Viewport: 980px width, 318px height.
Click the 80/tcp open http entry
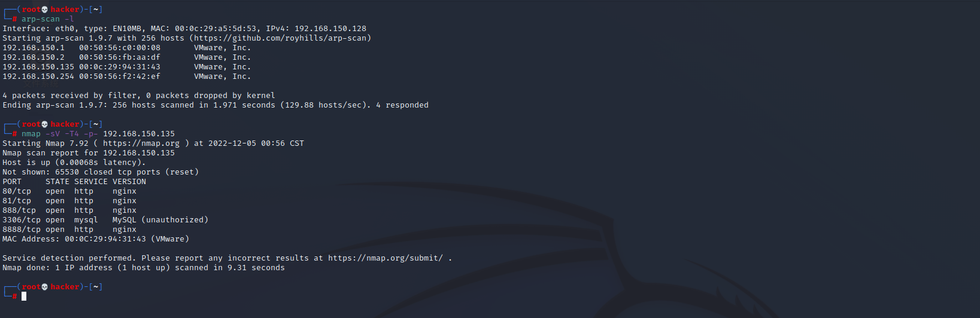[69, 191]
